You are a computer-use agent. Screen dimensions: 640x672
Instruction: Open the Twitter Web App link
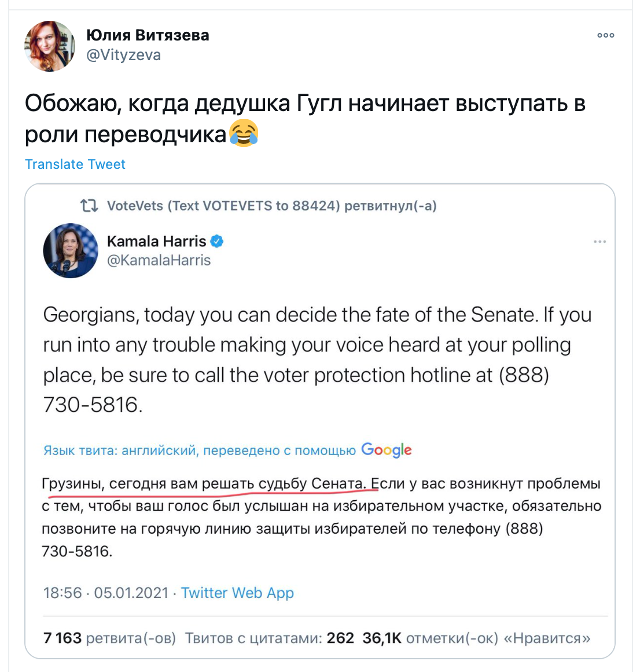click(237, 593)
